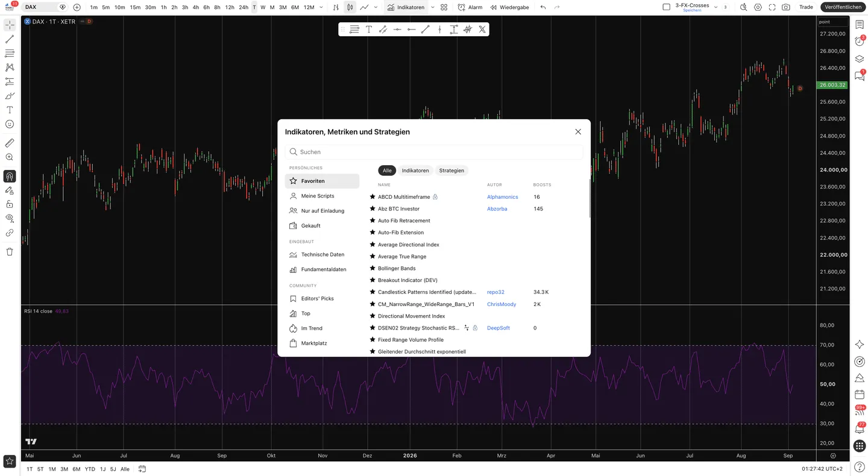Open Marktplatz category

point(322,343)
